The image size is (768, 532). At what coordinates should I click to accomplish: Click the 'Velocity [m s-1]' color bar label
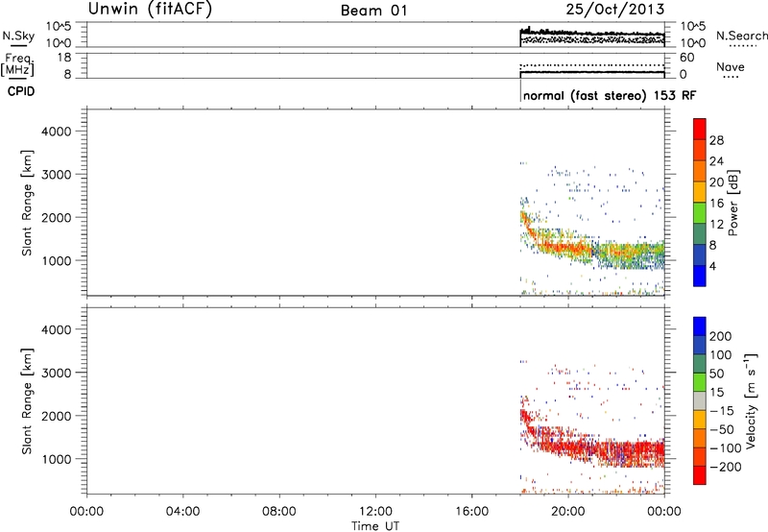pos(751,400)
